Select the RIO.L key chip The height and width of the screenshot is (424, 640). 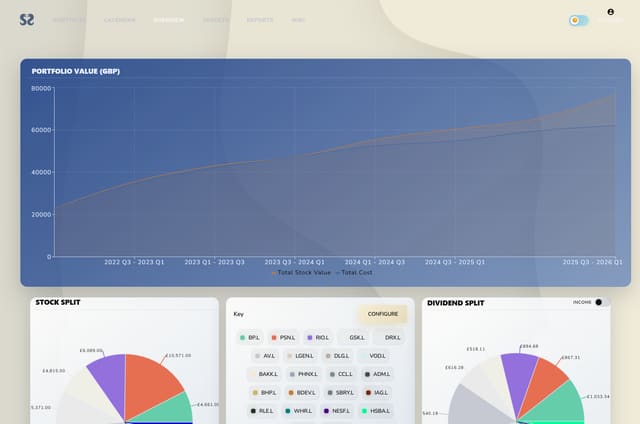tap(318, 337)
